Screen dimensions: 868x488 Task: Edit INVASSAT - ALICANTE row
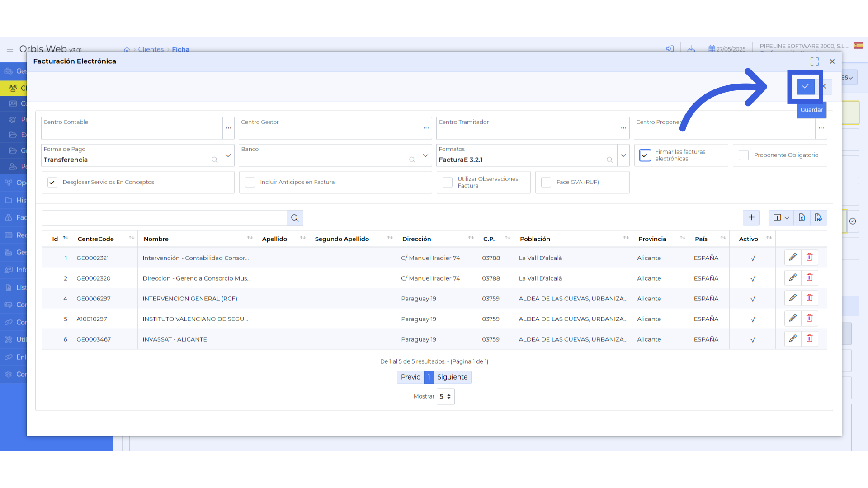click(x=793, y=339)
